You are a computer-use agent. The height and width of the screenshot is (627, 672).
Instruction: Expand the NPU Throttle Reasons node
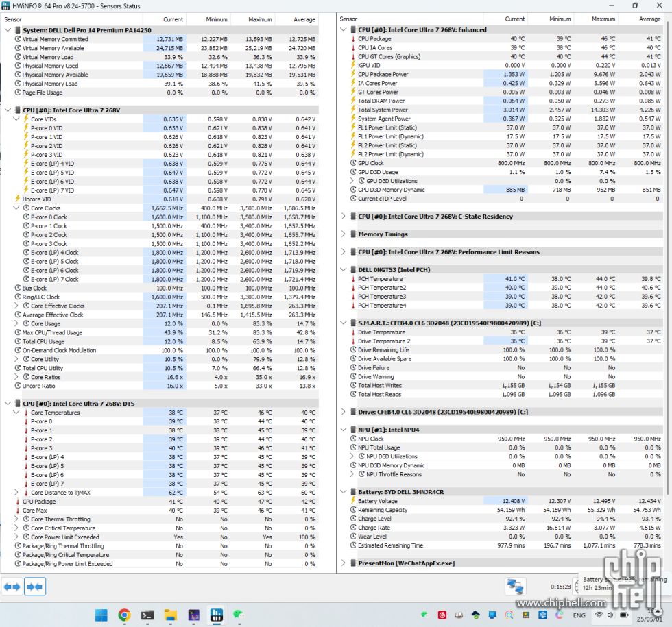coord(352,474)
